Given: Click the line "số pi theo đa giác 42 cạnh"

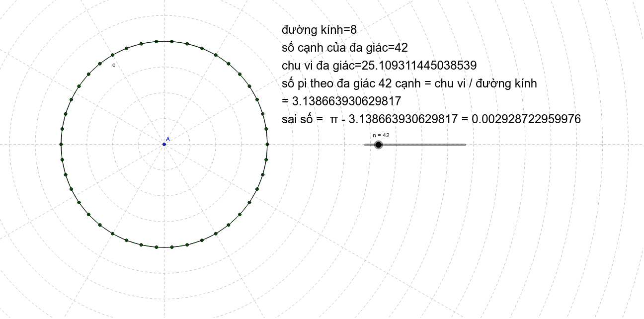Looking at the screenshot, I should [409, 83].
